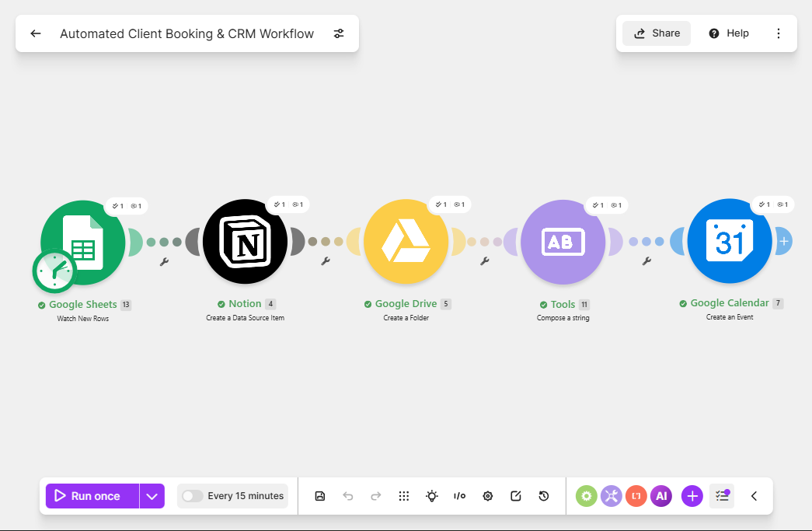Click the Tools label
The height and width of the screenshot is (531, 812).
pyautogui.click(x=563, y=305)
